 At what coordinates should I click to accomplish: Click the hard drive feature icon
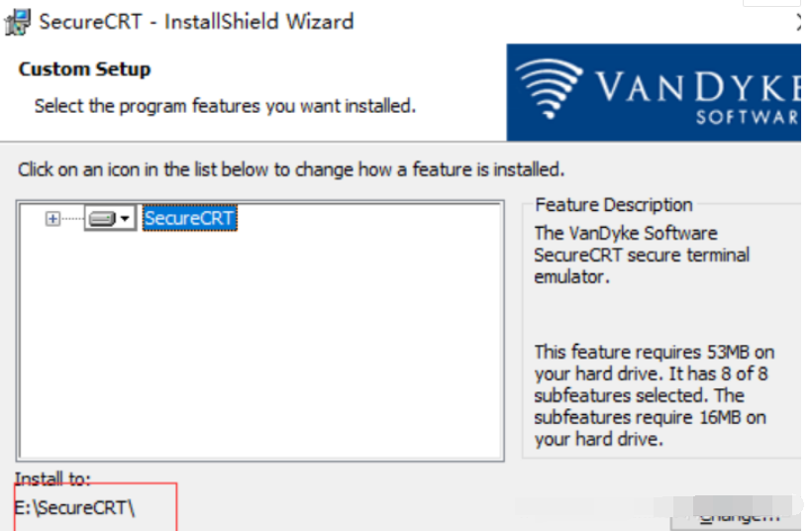pyautogui.click(x=102, y=219)
